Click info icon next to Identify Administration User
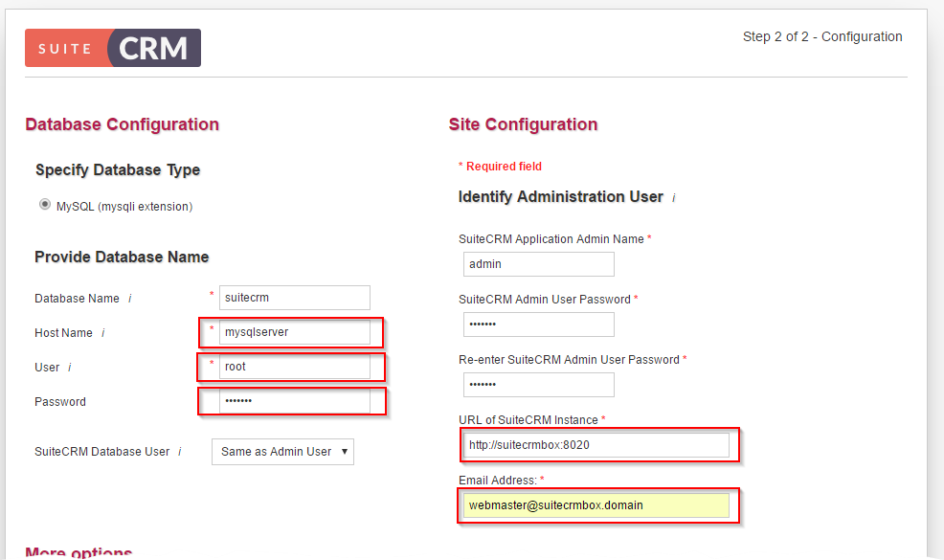 pos(674,197)
